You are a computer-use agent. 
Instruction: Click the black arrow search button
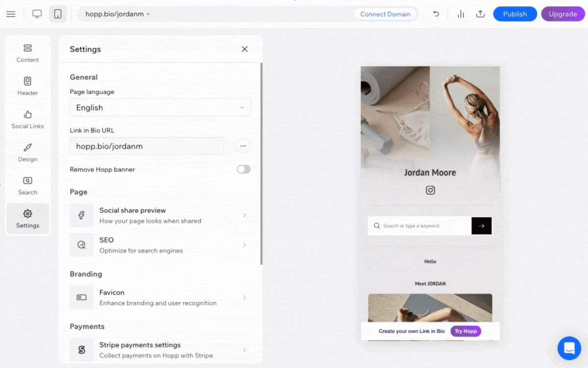482,226
